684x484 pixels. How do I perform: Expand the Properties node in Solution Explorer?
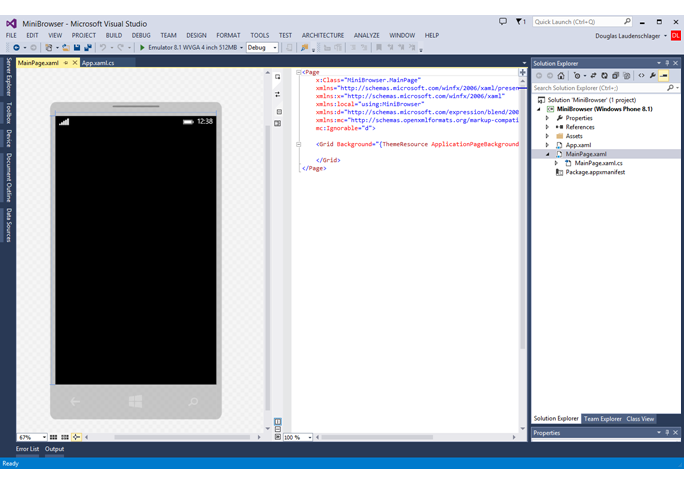547,118
